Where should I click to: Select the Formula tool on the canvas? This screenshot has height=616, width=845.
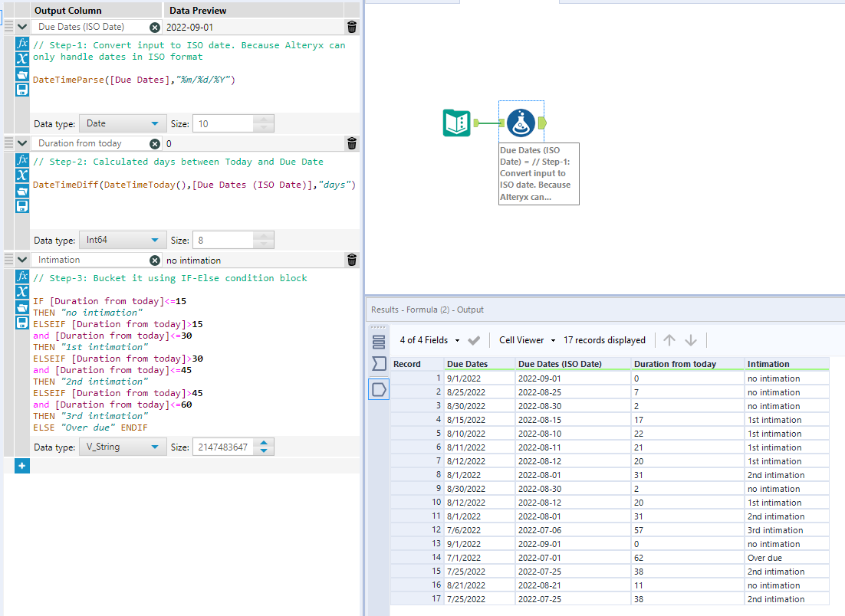(x=521, y=121)
